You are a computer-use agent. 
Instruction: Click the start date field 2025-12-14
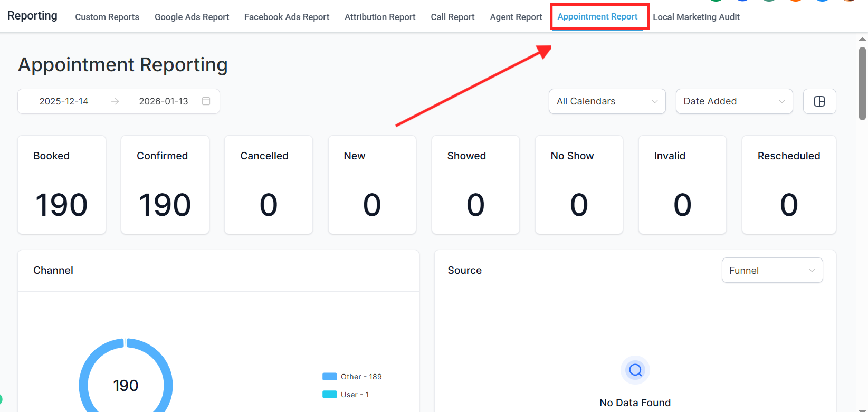(64, 101)
